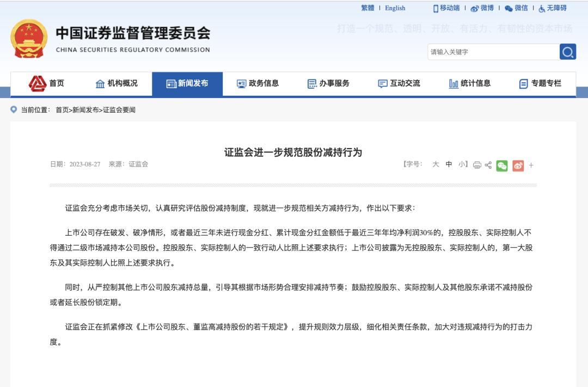Viewport: 588px width, 387px height.
Task: Expand more sharing options plus icon
Action: click(x=531, y=165)
